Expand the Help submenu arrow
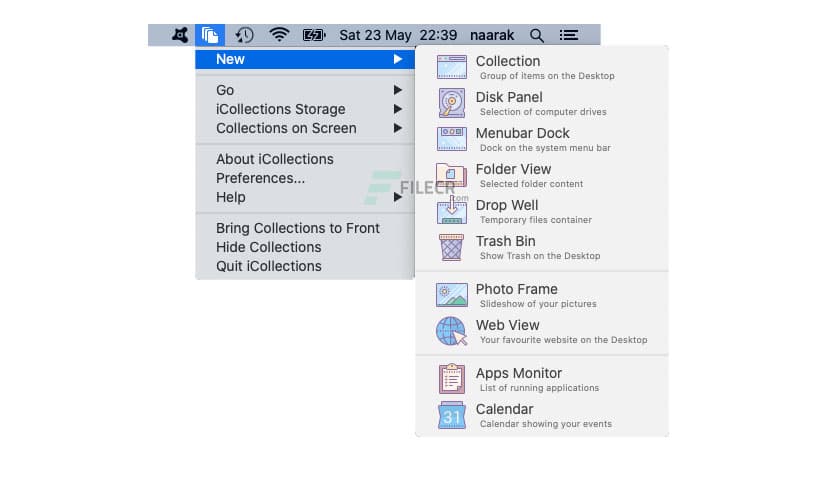 [398, 197]
